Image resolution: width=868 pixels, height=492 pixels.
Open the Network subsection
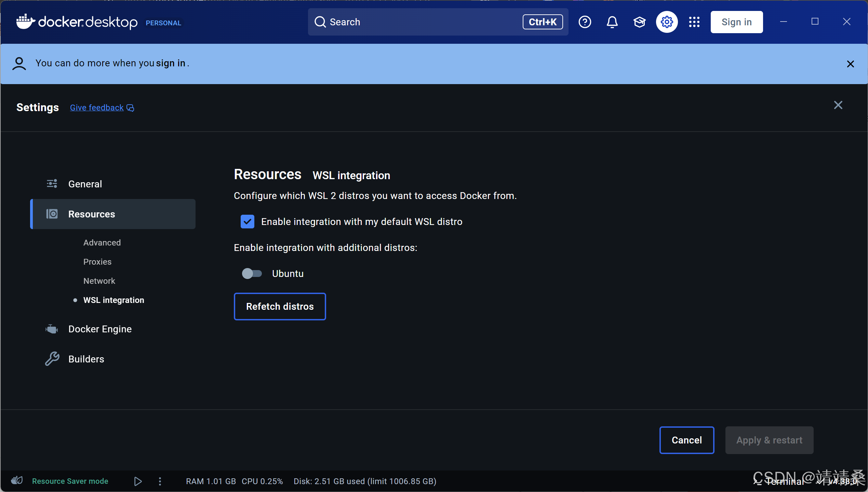pos(99,281)
